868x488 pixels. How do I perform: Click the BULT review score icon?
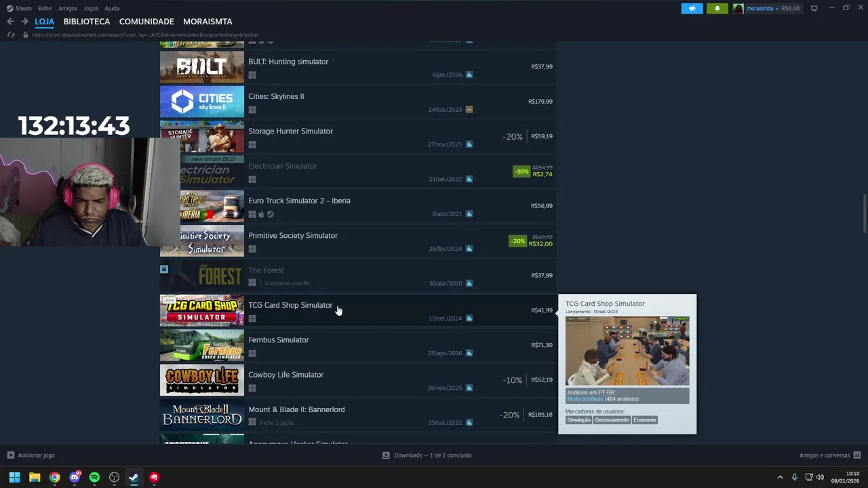click(x=469, y=75)
